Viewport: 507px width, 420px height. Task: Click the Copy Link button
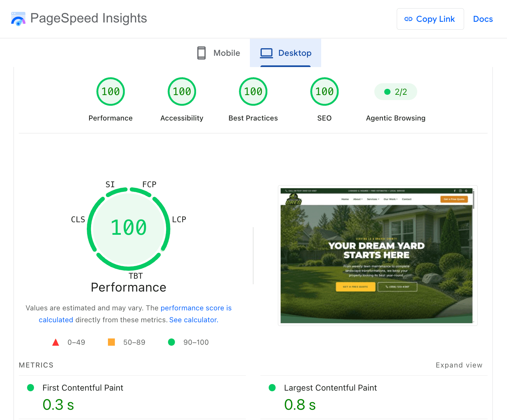click(x=430, y=19)
